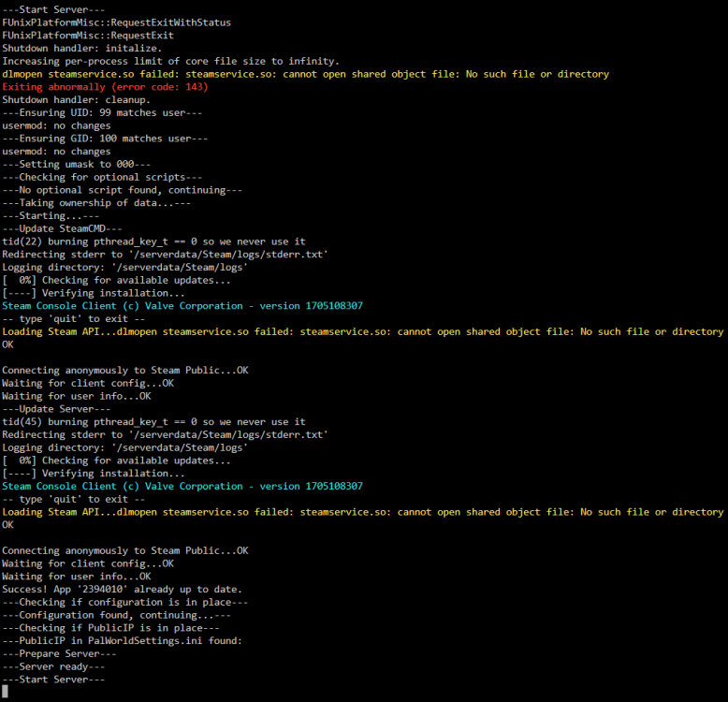Click '---Ensuring GID: 100 matches user---' line

click(105, 139)
